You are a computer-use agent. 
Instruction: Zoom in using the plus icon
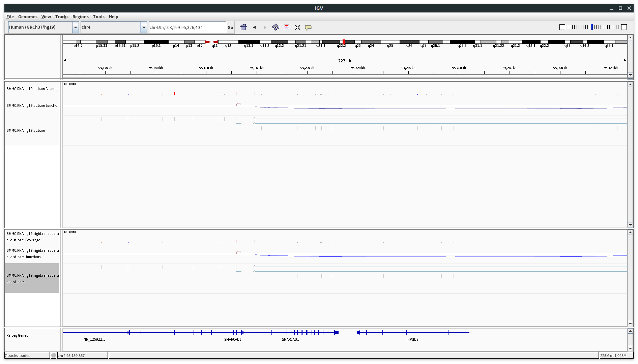click(624, 27)
